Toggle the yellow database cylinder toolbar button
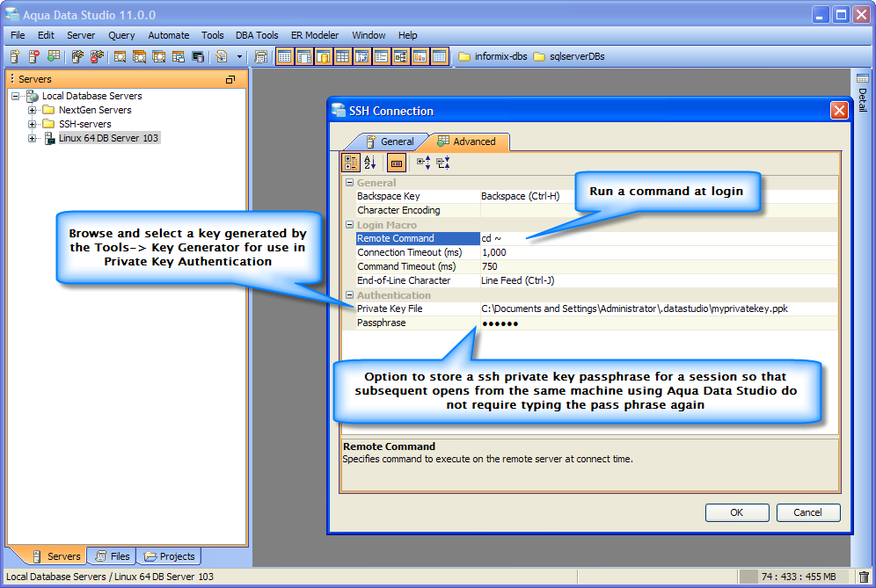The image size is (876, 588). 323,56
